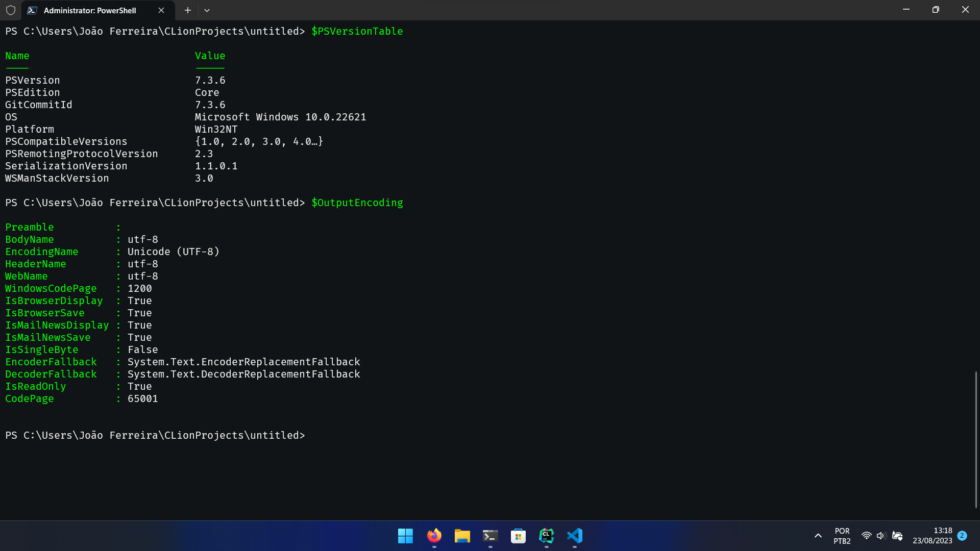The width and height of the screenshot is (980, 551).
Task: Click System.Text.DecoderReplacementFallback text
Action: coord(244,374)
